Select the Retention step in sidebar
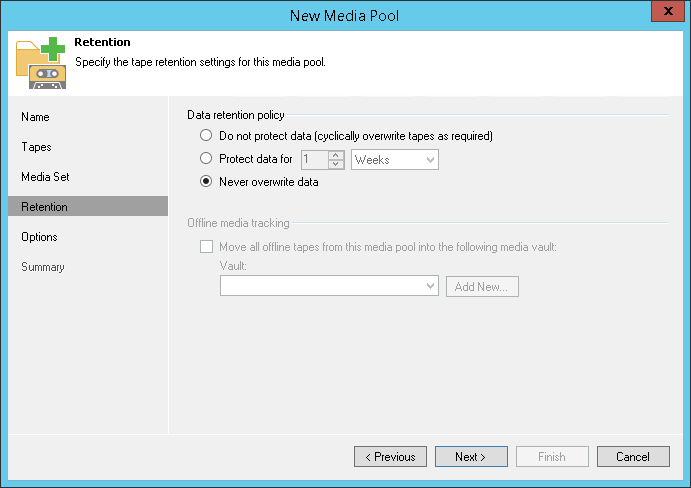This screenshot has height=488, width=691. tap(45, 207)
